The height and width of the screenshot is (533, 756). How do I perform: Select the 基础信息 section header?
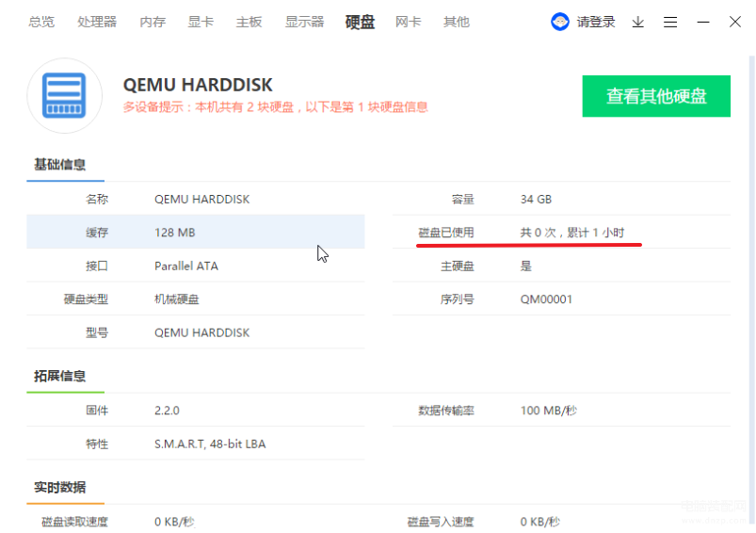[x=60, y=165]
